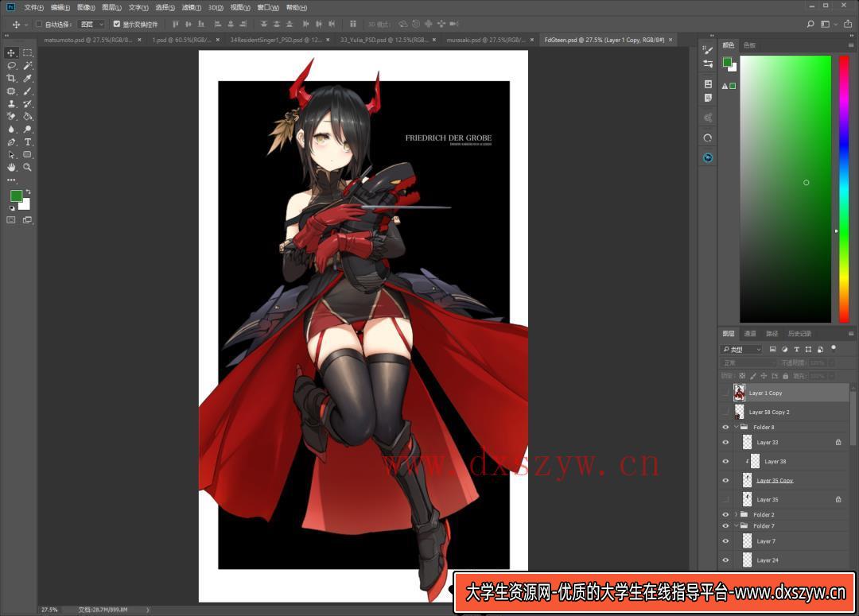859x616 pixels.
Task: Select the Horizontal Type tool
Action: (x=27, y=141)
